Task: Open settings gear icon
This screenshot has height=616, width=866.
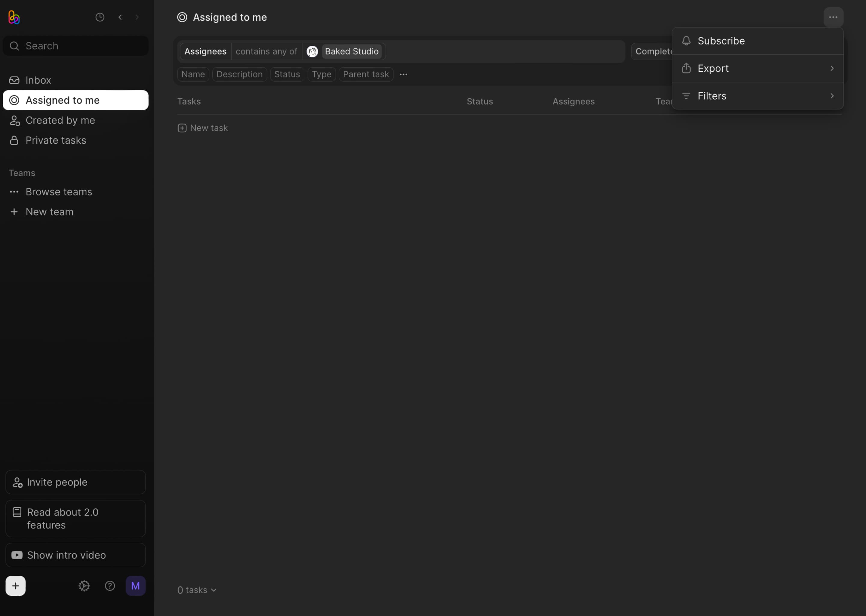Action: click(x=84, y=586)
